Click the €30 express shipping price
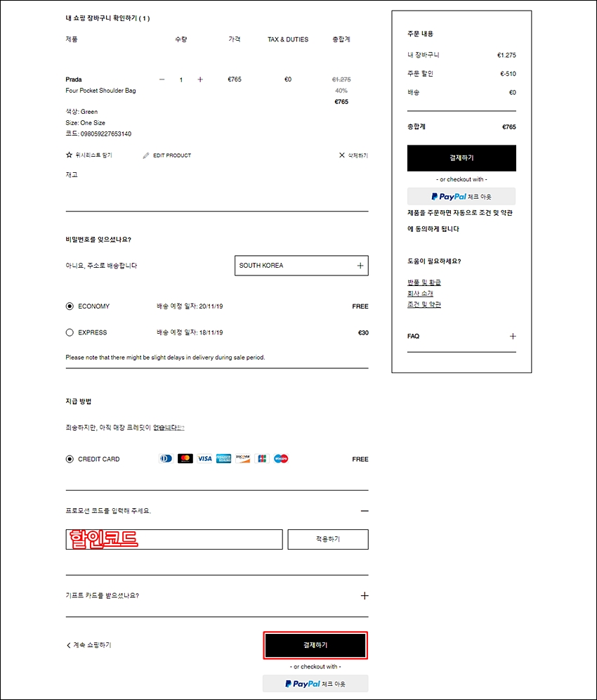Screen dimensions: 597x700 pyautogui.click(x=363, y=332)
